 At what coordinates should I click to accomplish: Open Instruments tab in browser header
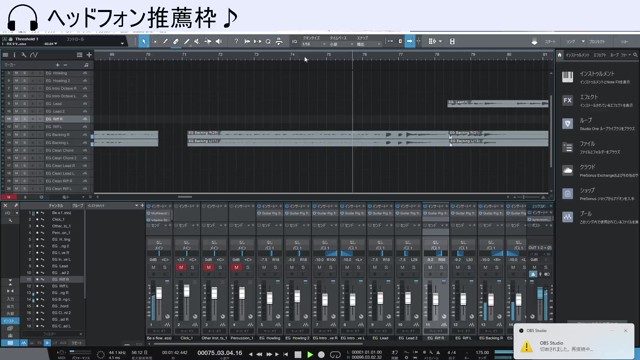[577, 55]
